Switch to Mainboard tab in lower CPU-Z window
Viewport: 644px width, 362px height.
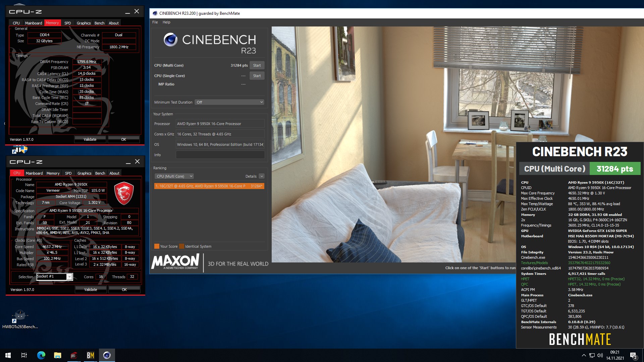click(x=34, y=173)
